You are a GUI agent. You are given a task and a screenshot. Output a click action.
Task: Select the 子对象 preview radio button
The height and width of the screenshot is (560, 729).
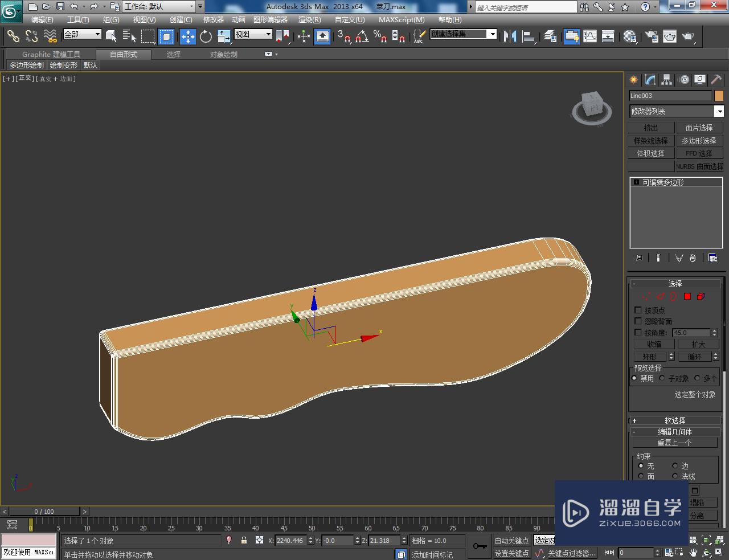tap(662, 378)
